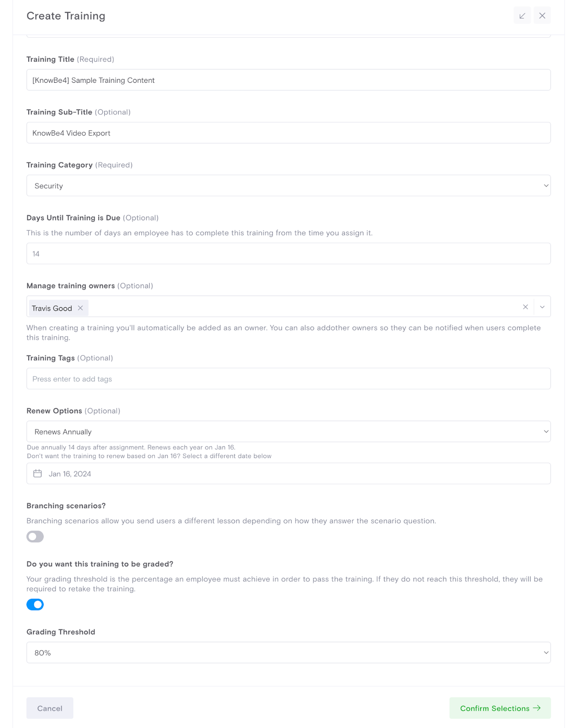Select the Create Training dialog title
This screenshot has height=728, width=573.
pyautogui.click(x=66, y=15)
